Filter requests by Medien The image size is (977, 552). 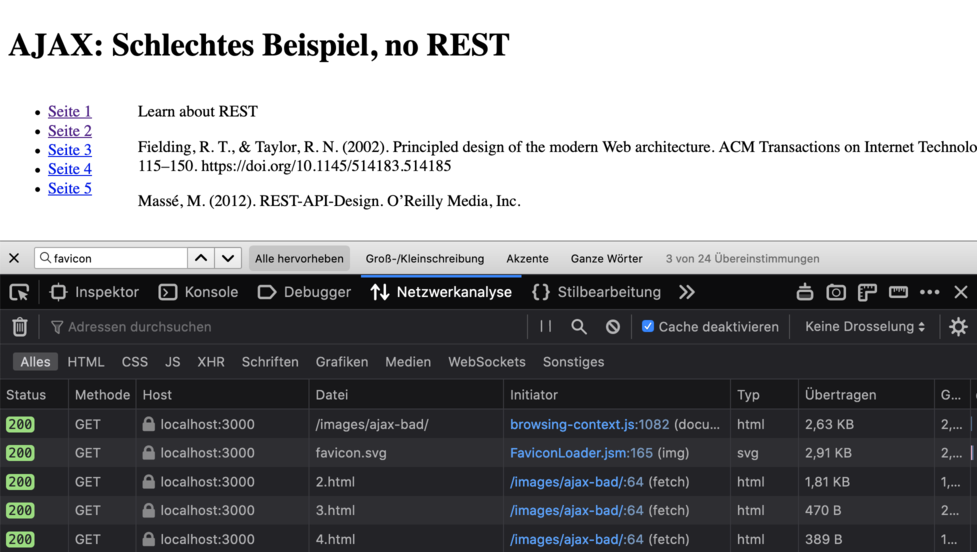click(x=408, y=361)
